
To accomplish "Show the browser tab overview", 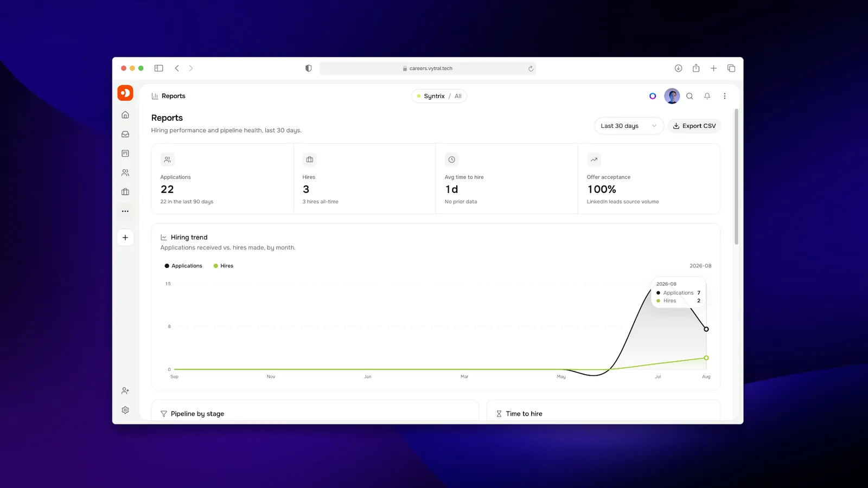I will [731, 68].
